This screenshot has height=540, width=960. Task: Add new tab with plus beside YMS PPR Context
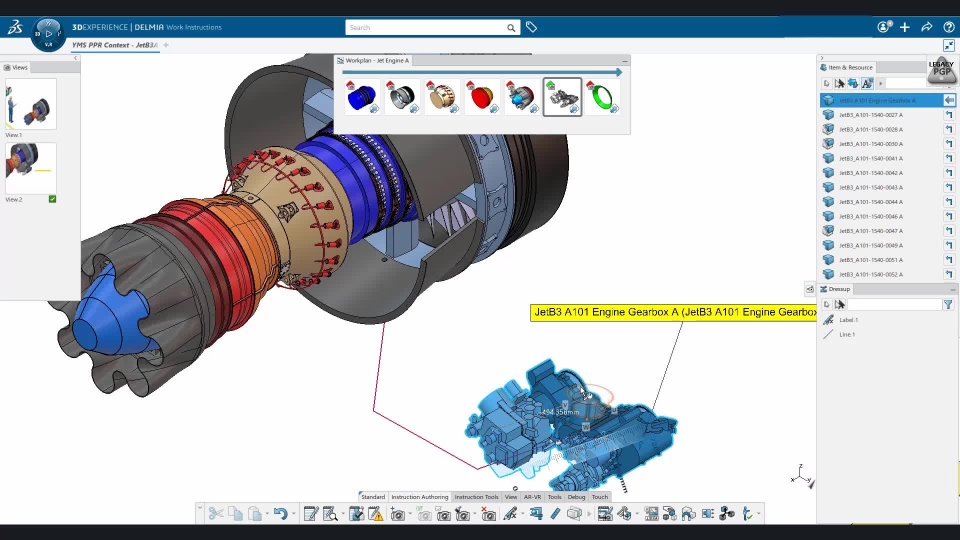166,45
